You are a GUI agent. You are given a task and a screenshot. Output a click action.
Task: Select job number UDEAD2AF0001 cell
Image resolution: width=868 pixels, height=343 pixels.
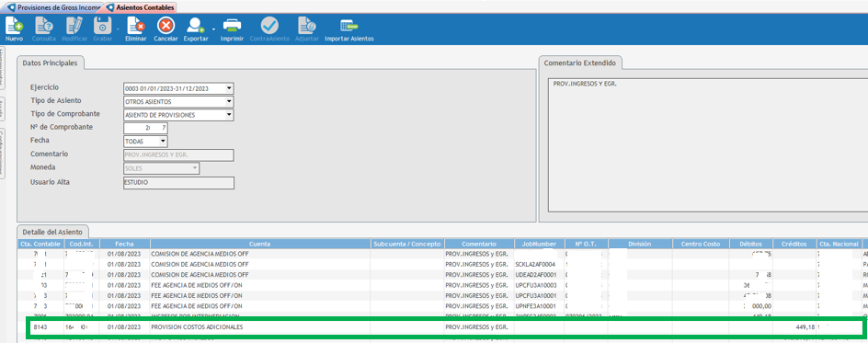pyautogui.click(x=539, y=274)
